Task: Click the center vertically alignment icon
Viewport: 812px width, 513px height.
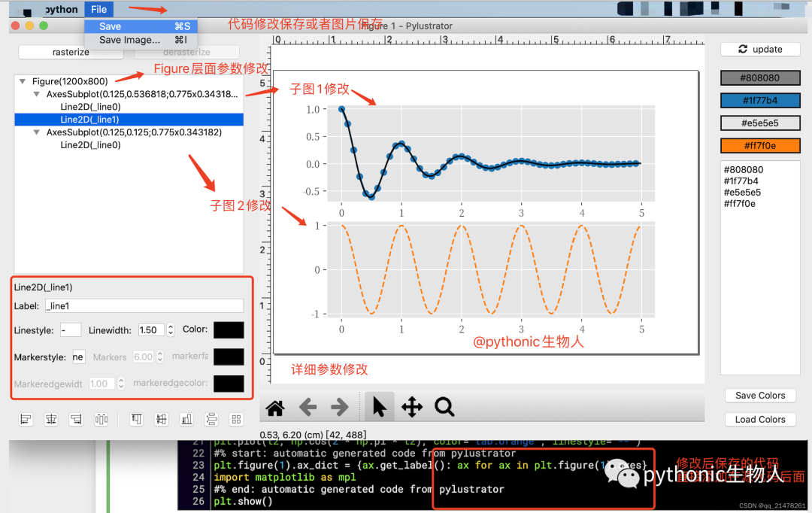Action: (x=162, y=419)
